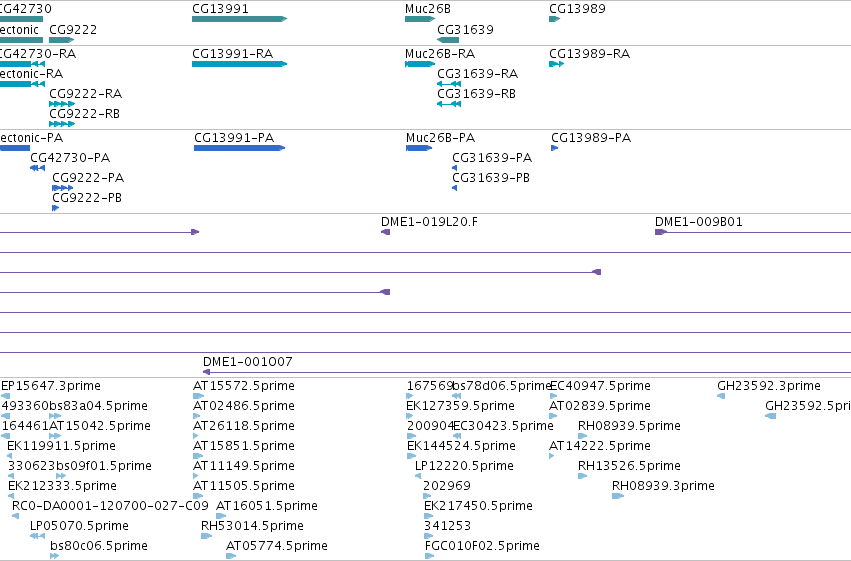Image resolution: width=851 pixels, height=561 pixels.
Task: Click the AT02839.5prime EST
Action: 600,406
